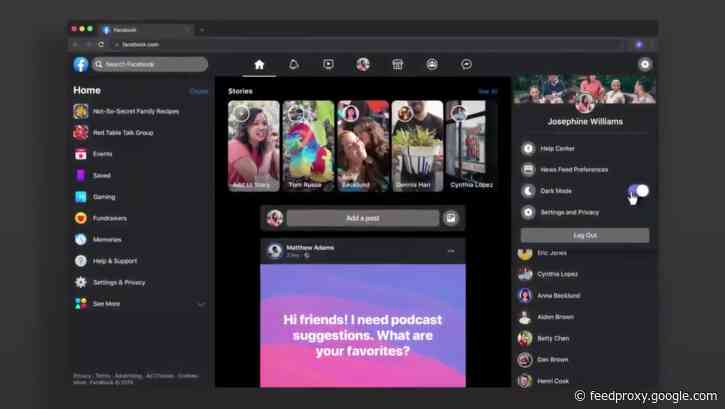
Task: Click the browser profile icon at top right
Action: point(639,44)
